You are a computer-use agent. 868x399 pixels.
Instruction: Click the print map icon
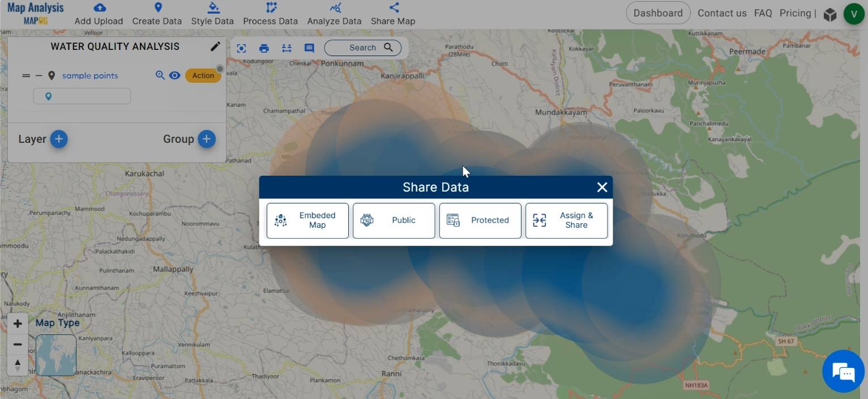pos(264,48)
